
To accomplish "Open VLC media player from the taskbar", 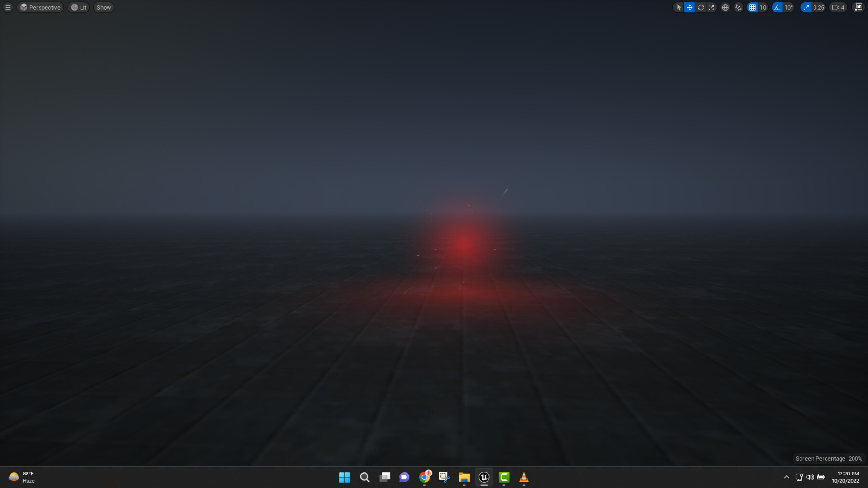I will point(524,477).
